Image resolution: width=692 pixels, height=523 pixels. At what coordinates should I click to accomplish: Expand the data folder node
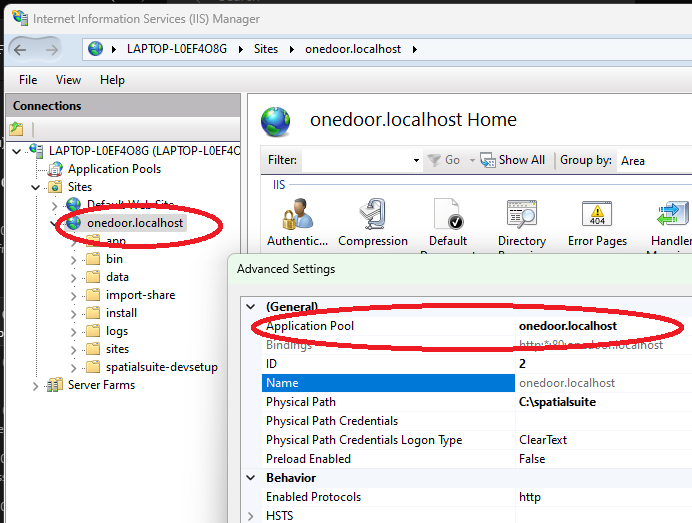point(74,278)
